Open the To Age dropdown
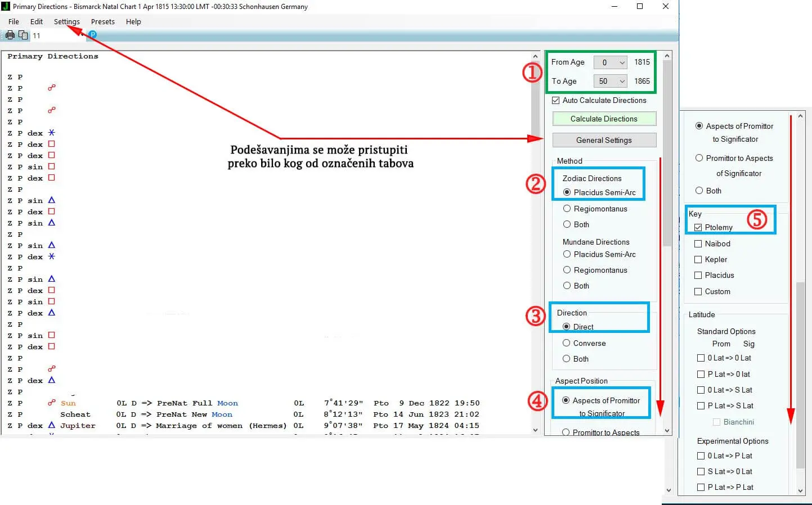The width and height of the screenshot is (812, 505). tap(622, 82)
